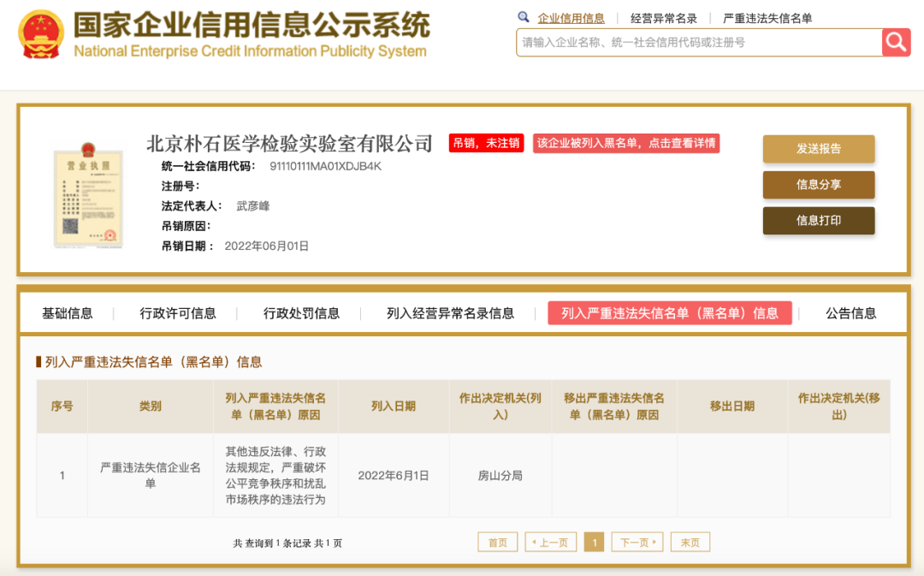Click the section heading 列入严重违法失信名单（黑名单）信息
The width and height of the screenshot is (924, 576).
click(x=153, y=362)
